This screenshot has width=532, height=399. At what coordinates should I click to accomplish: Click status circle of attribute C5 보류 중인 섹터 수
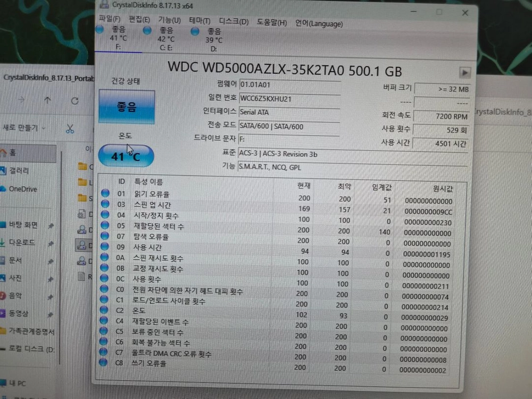coord(104,330)
